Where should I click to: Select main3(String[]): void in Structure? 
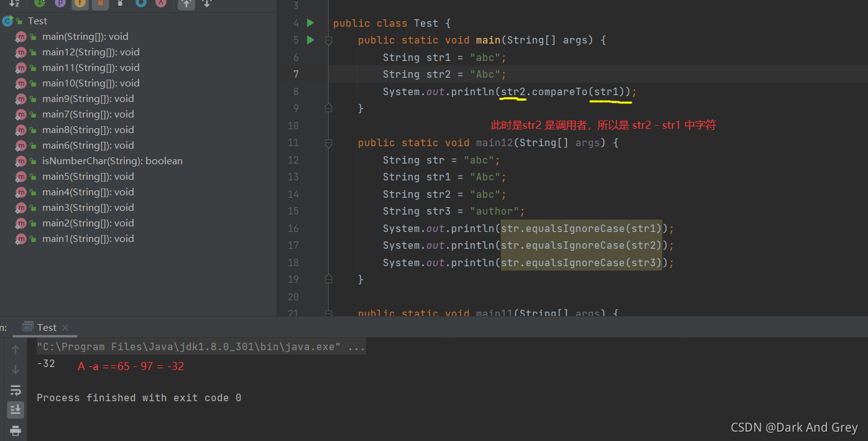[x=88, y=208]
